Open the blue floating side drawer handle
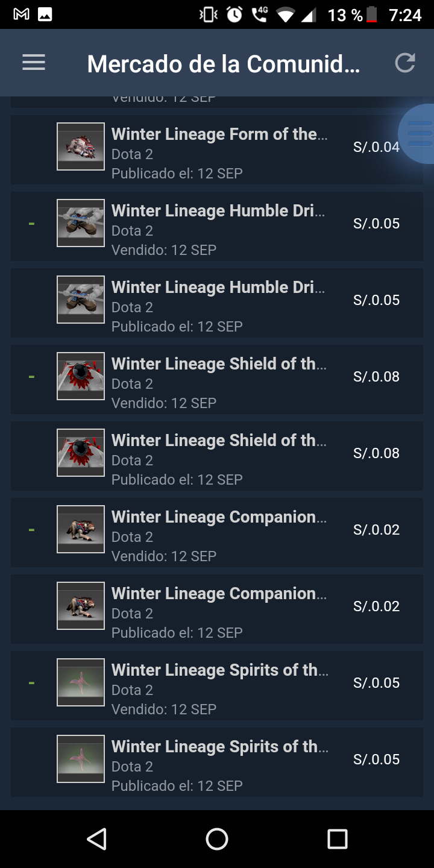This screenshot has width=434, height=868. 417,133
